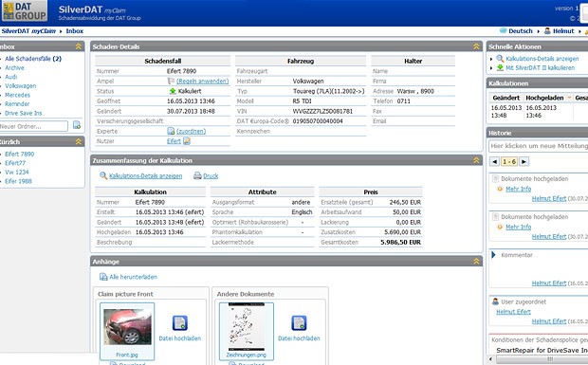Click the Mit SilverDAT II kalkulieren icon
This screenshot has height=365, width=588.
point(500,68)
